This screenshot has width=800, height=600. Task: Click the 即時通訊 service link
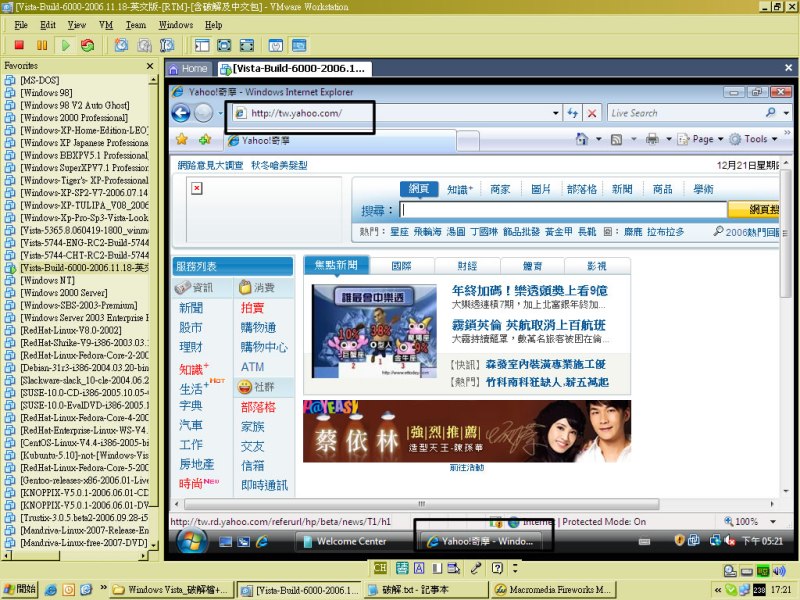click(x=264, y=485)
